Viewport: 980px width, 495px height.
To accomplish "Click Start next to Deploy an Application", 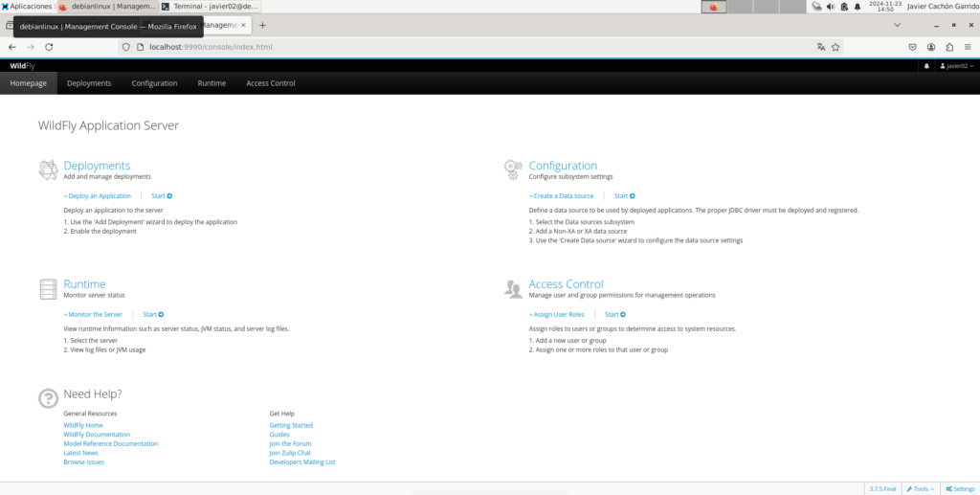I will [x=162, y=195].
